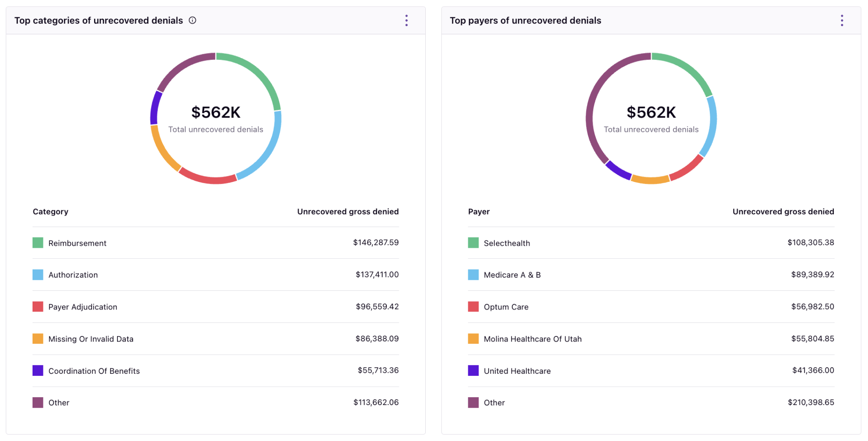Select the Reimbursement category row label
Viewport: 868px width, 441px height.
click(77, 243)
